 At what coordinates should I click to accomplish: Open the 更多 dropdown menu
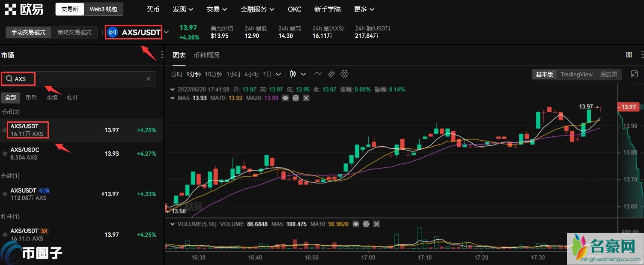[364, 9]
